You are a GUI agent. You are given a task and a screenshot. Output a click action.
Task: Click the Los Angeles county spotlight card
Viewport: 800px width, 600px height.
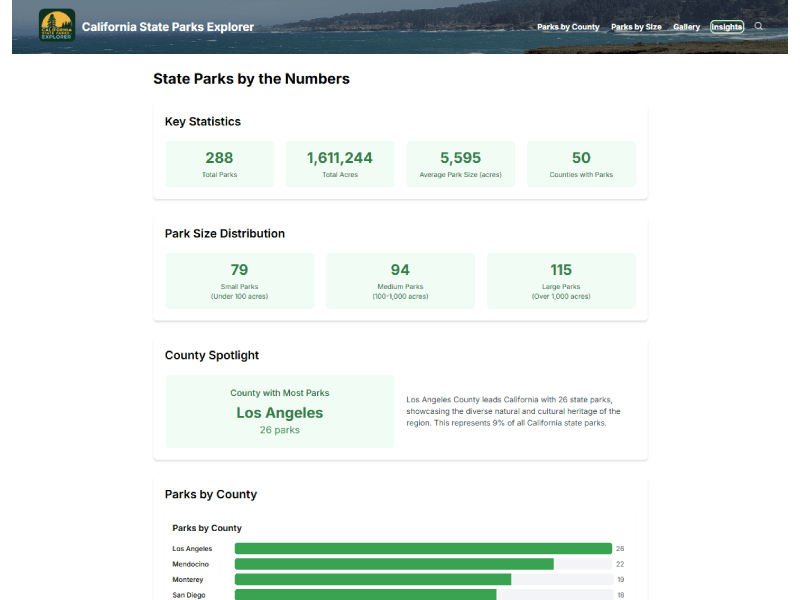click(x=279, y=412)
